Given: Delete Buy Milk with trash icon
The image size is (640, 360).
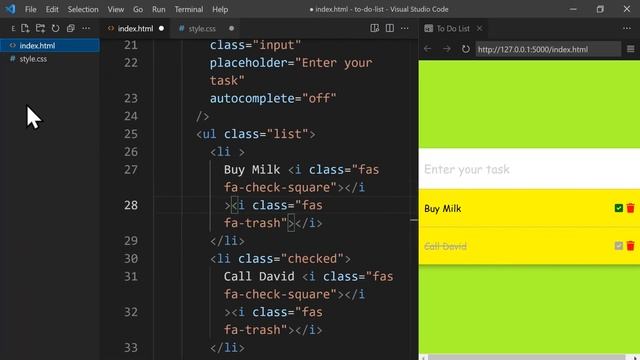Looking at the screenshot, I should point(631,208).
